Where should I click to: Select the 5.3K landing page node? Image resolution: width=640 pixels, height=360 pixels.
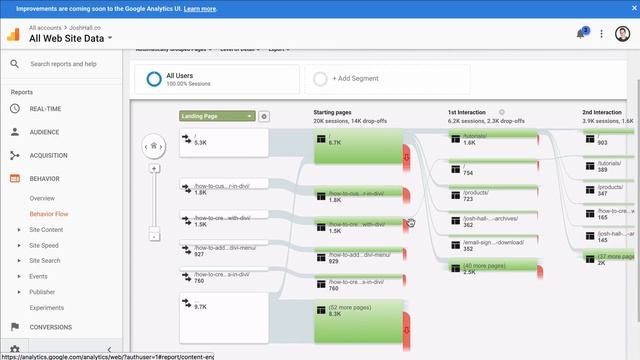click(224, 143)
